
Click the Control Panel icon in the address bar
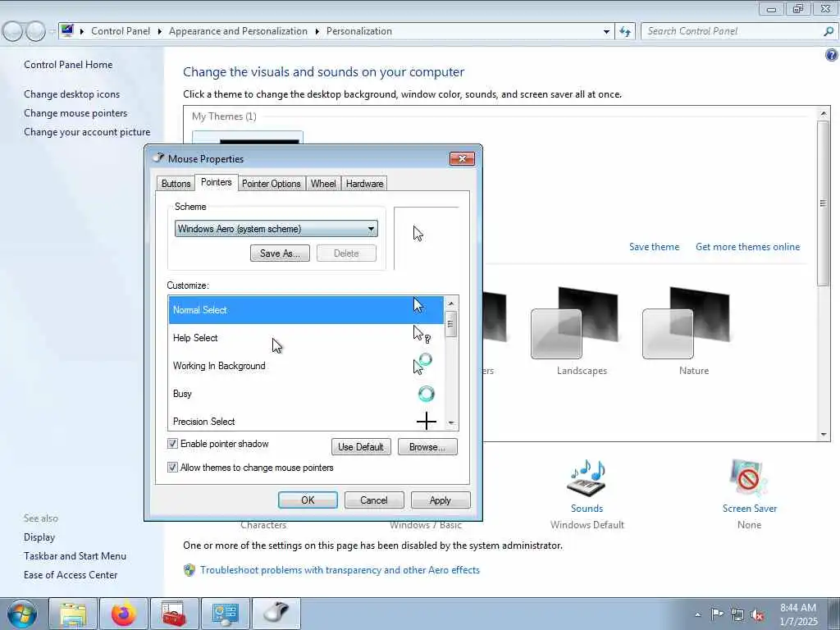[x=67, y=30]
